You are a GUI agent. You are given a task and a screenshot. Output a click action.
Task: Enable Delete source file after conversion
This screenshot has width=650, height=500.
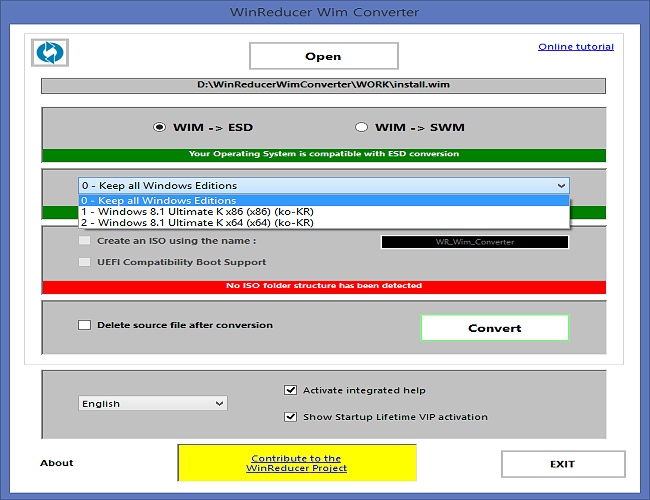point(85,325)
